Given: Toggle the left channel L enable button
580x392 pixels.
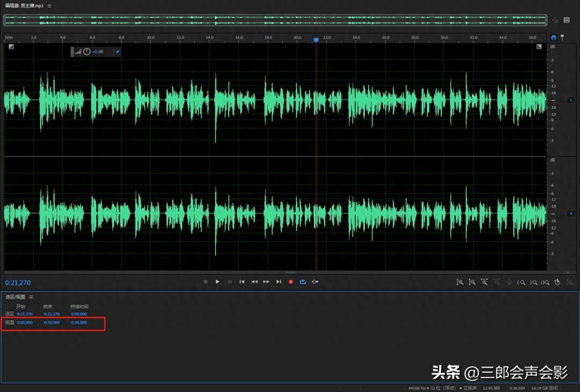Looking at the screenshot, I should tap(571, 100).
